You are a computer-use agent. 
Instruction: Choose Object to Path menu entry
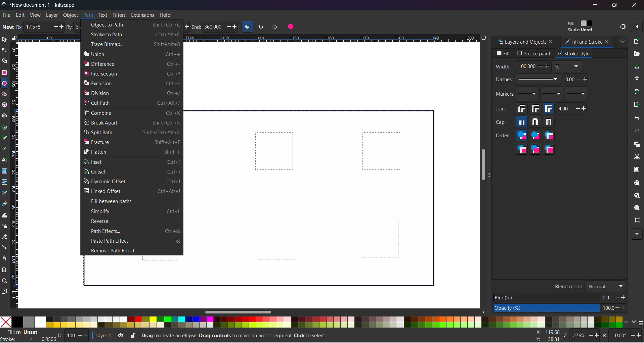(x=132, y=25)
